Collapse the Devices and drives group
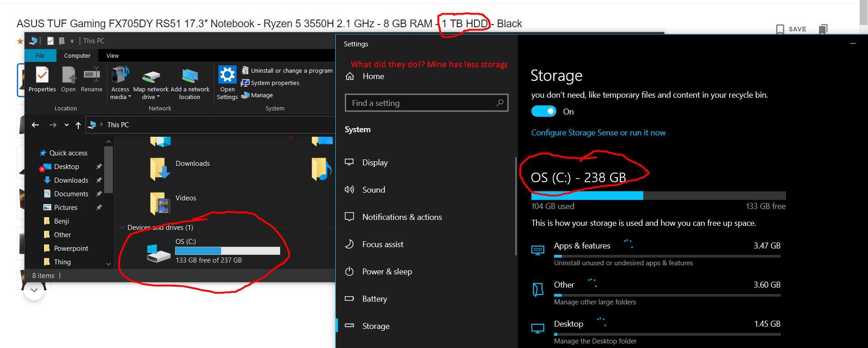The height and width of the screenshot is (348, 868). pos(122,228)
